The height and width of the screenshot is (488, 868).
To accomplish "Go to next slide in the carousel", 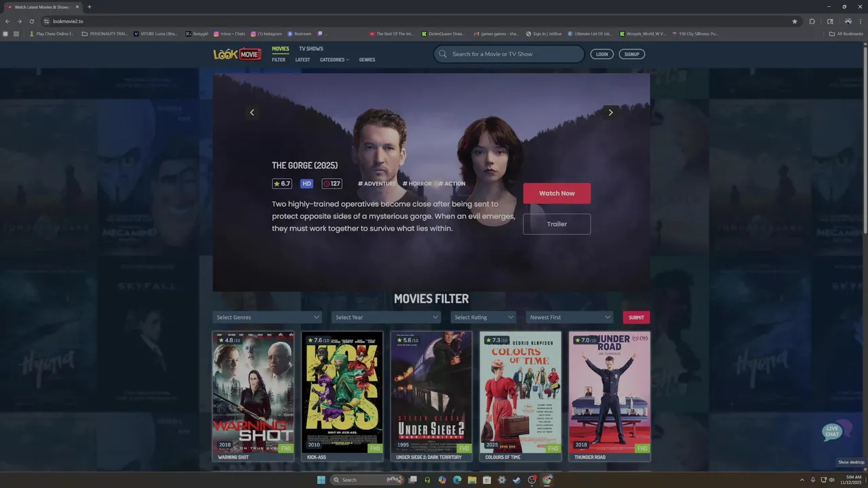I will pyautogui.click(x=610, y=113).
